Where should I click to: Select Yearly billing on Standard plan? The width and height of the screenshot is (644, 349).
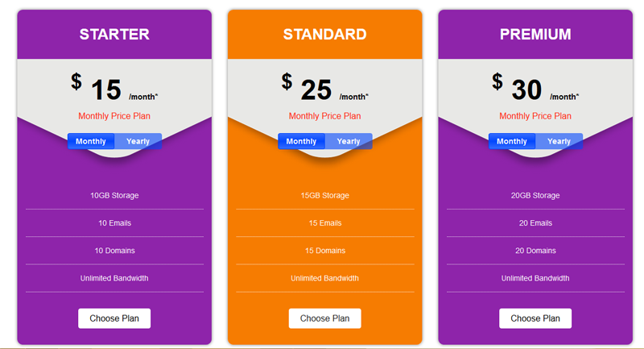coord(349,142)
